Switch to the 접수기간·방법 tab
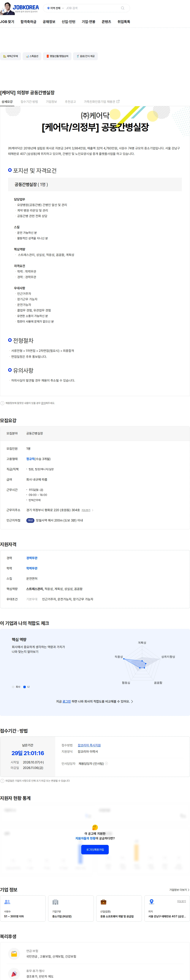This screenshot has height=980, width=190. pyautogui.click(x=29, y=102)
